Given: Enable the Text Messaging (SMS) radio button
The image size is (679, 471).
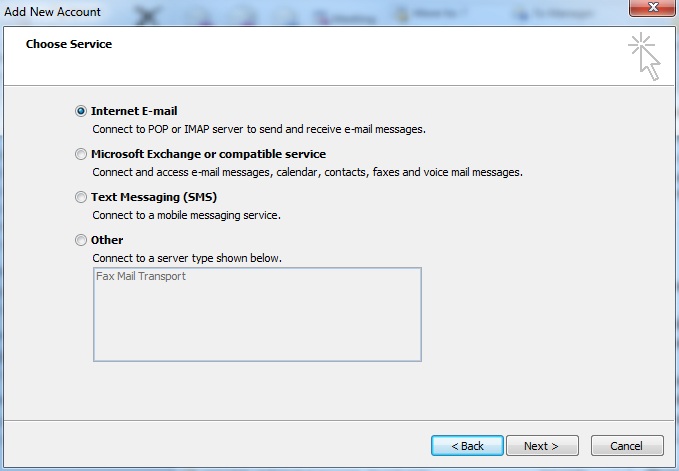Looking at the screenshot, I should [81, 197].
